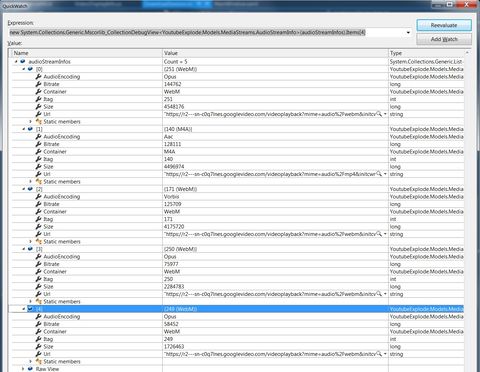The height and width of the screenshot is (372, 480).
Task: Open visualizer dropdown arrow on item [2] Url row
Action: pos(385,234)
